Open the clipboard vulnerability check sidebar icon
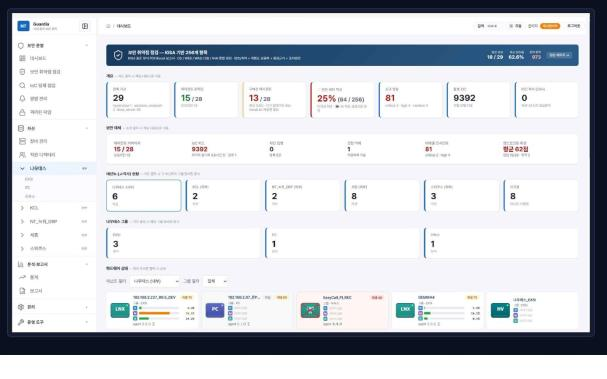 [x=22, y=72]
